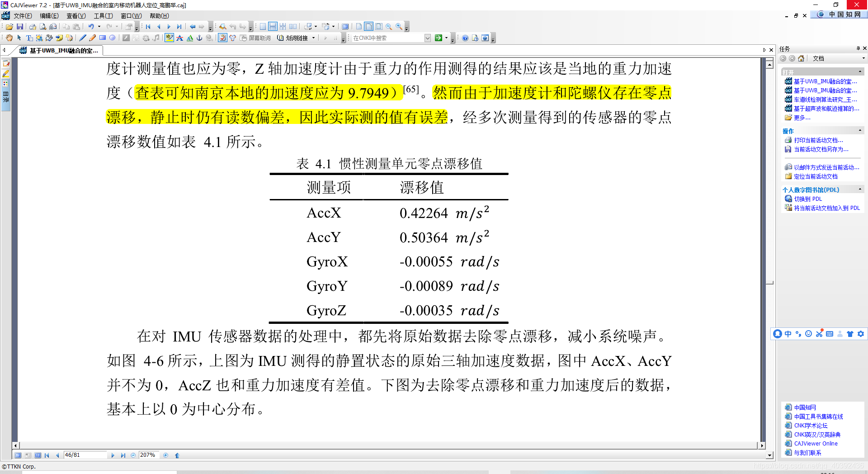This screenshot has width=868, height=474.
Task: Click the Undo arrow icon
Action: (91, 27)
